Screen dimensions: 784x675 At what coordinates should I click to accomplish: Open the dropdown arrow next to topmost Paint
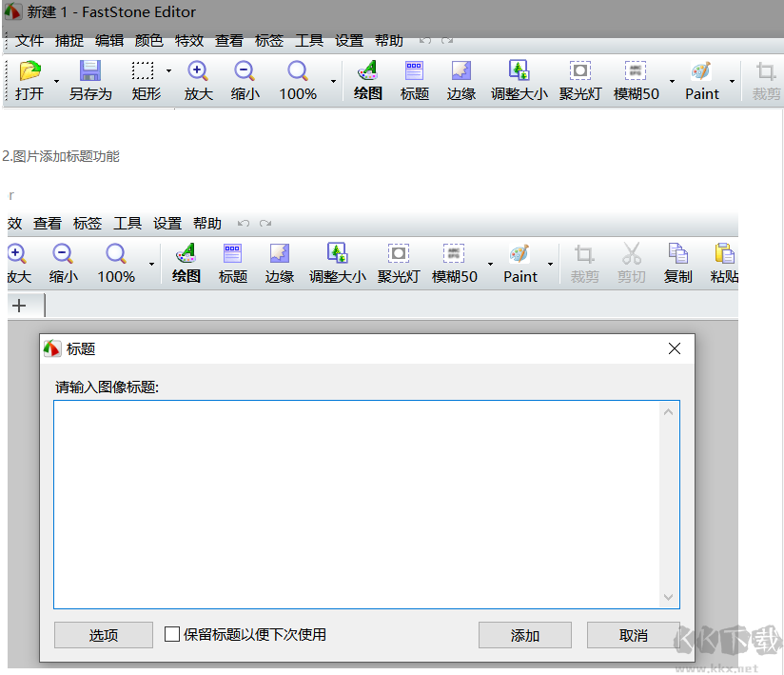pos(731,82)
